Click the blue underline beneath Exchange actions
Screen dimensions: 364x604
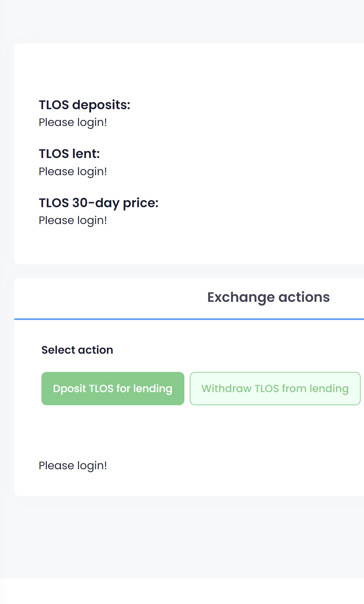[188, 319]
